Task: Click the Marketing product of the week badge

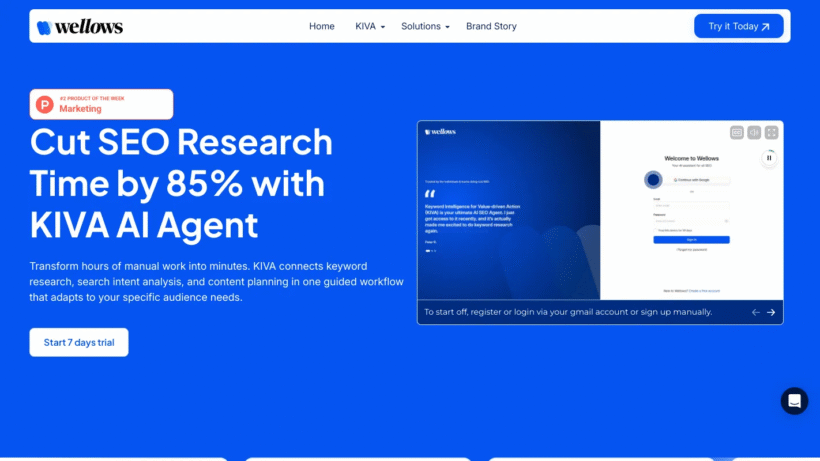Action: click(x=101, y=105)
